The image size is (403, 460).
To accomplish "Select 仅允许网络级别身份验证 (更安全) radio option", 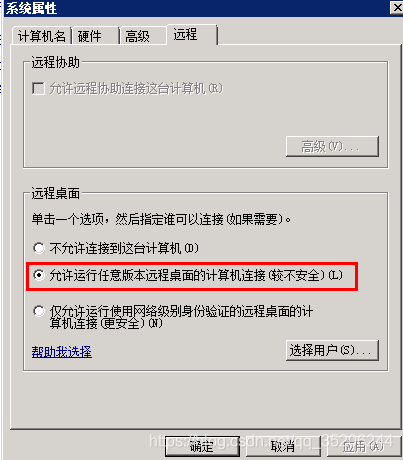I will click(x=39, y=311).
